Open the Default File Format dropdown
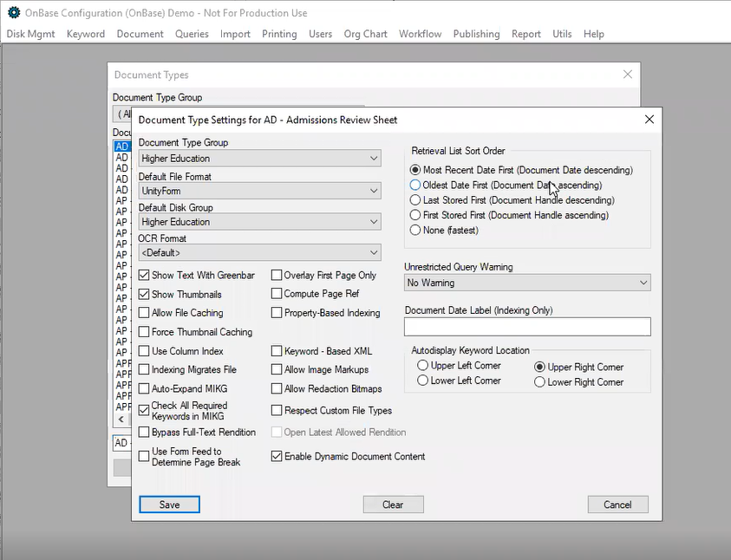This screenshot has width=731, height=560. [375, 191]
